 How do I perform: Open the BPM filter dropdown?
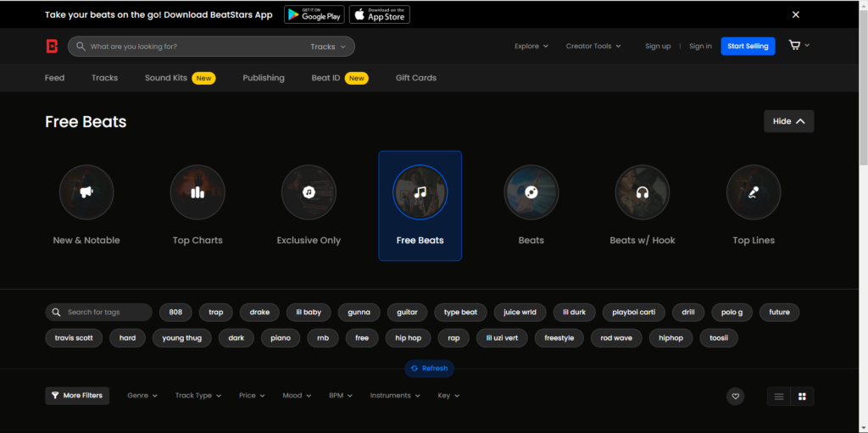[x=341, y=396]
